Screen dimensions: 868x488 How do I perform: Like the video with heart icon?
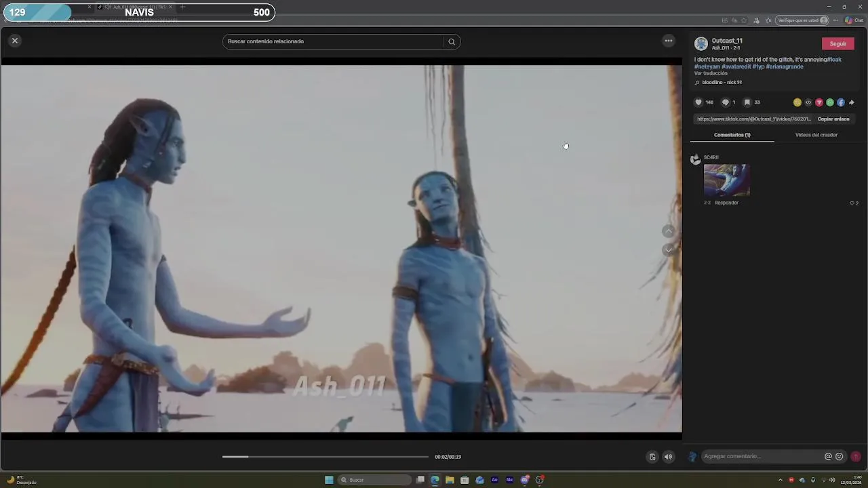(x=698, y=102)
